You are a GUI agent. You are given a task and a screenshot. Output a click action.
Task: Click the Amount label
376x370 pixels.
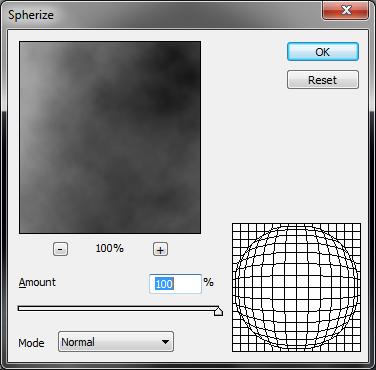[x=37, y=282]
